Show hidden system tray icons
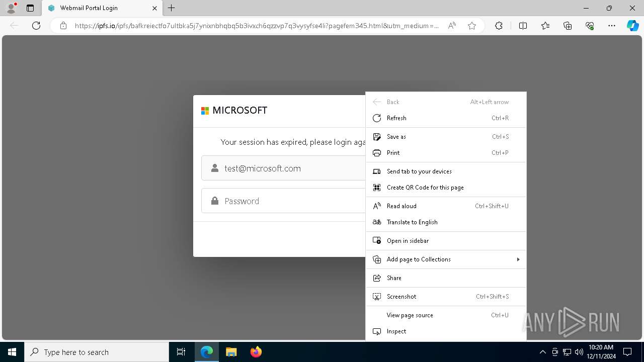Viewport: 644px width, 362px height. click(542, 352)
